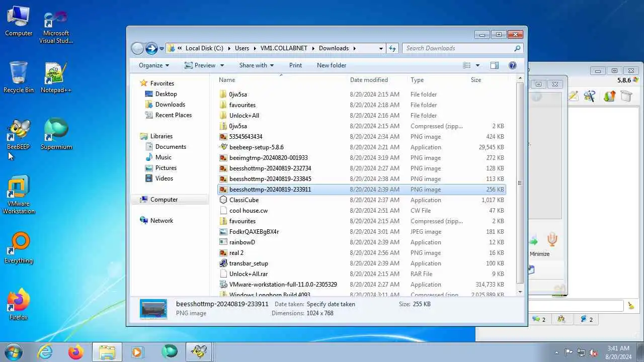644x362 pixels.
Task: Click the preview thumbnail in details pane
Action: coord(153,309)
